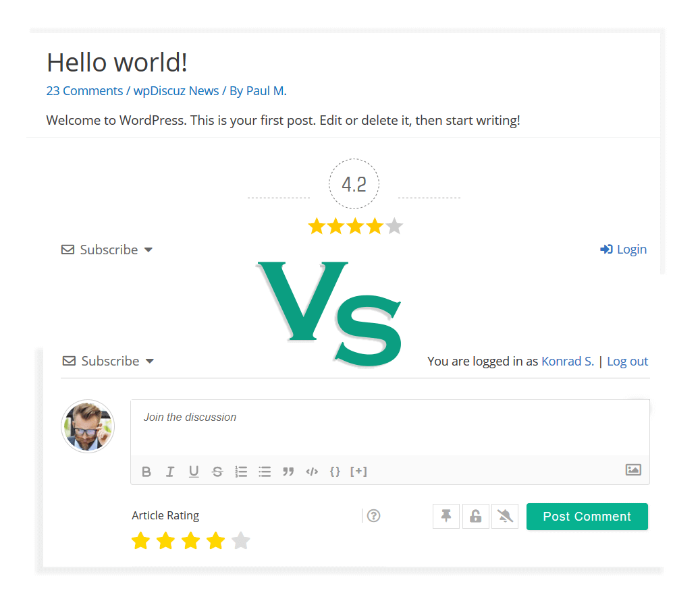Click the Login link
The height and width of the screenshot is (603, 700).
tap(624, 250)
